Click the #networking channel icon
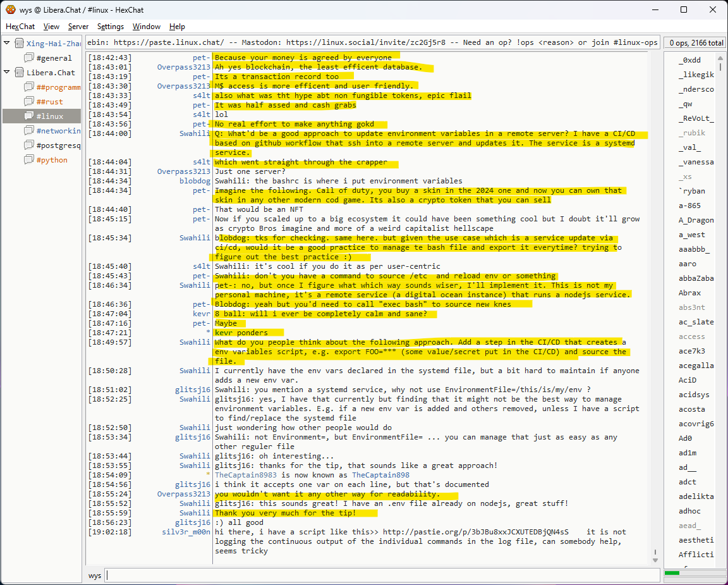This screenshot has height=585, width=728. 29,131
